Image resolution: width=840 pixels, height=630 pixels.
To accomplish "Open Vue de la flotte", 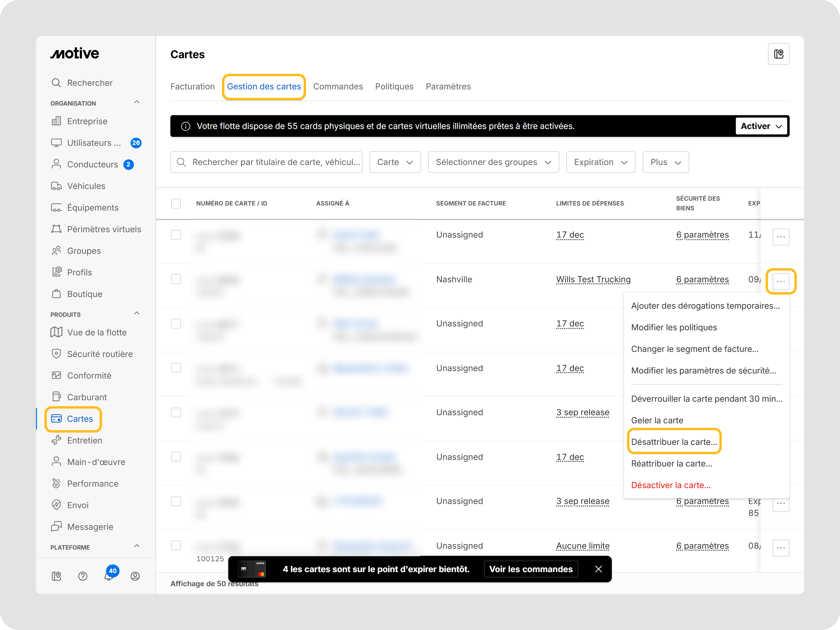I will (x=89, y=332).
